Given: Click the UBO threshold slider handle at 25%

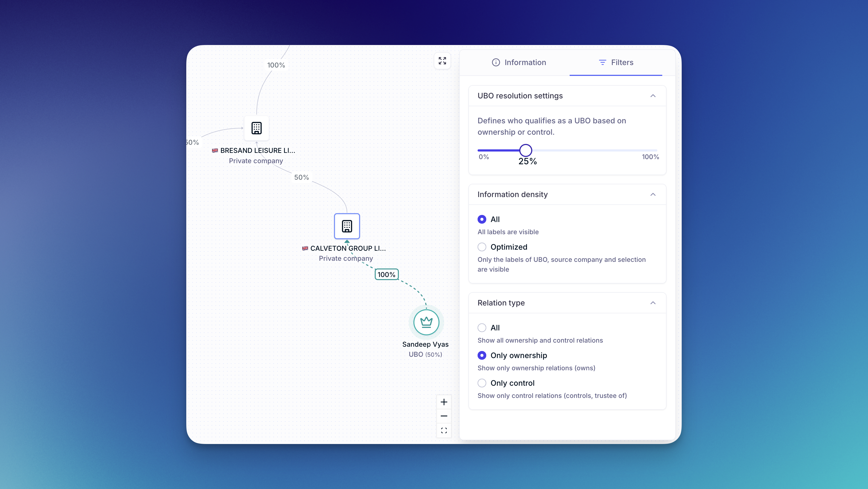Looking at the screenshot, I should coord(525,150).
